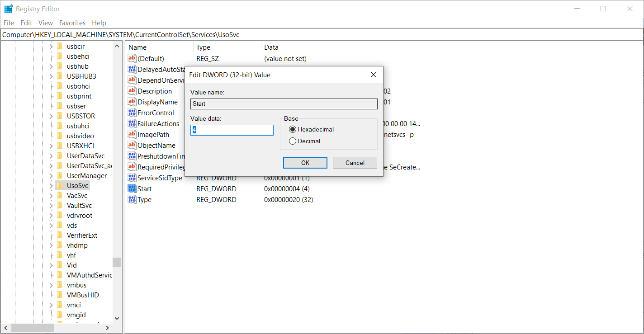The width and height of the screenshot is (644, 334).
Task: Expand the UserDataSvc key
Action: (x=51, y=155)
